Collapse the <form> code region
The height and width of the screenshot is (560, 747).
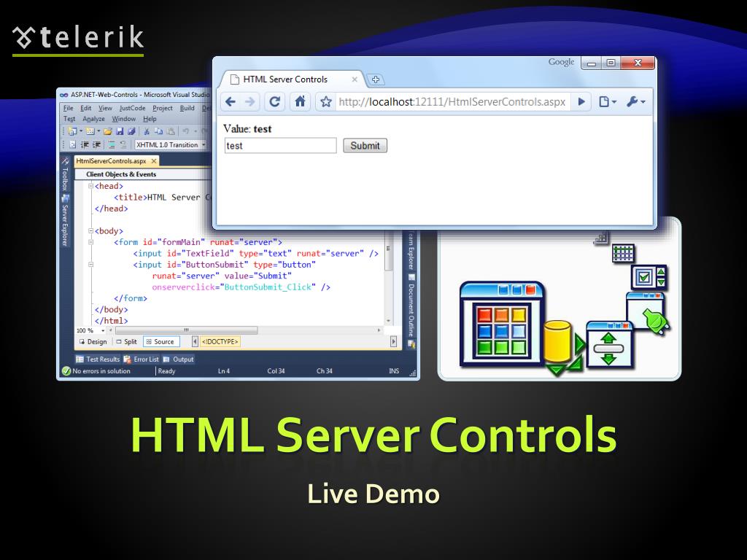click(90, 242)
